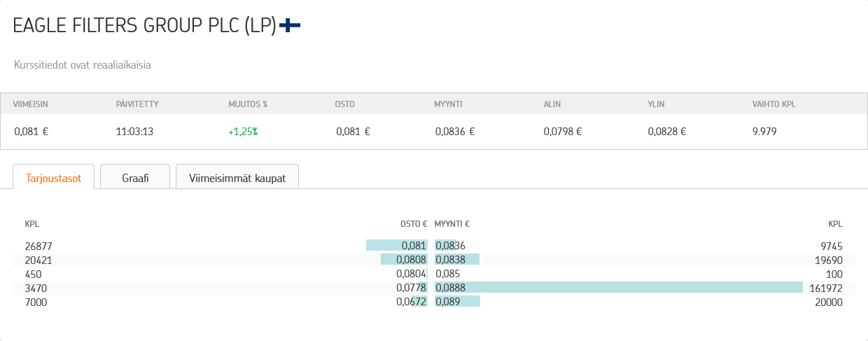
Task: Click the OSTO € order book header
Action: coord(413,224)
